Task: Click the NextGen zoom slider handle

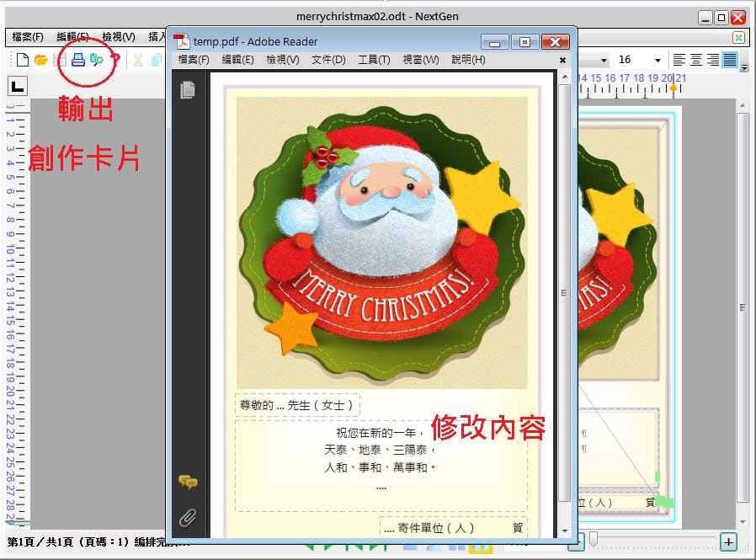Action: click(x=594, y=539)
